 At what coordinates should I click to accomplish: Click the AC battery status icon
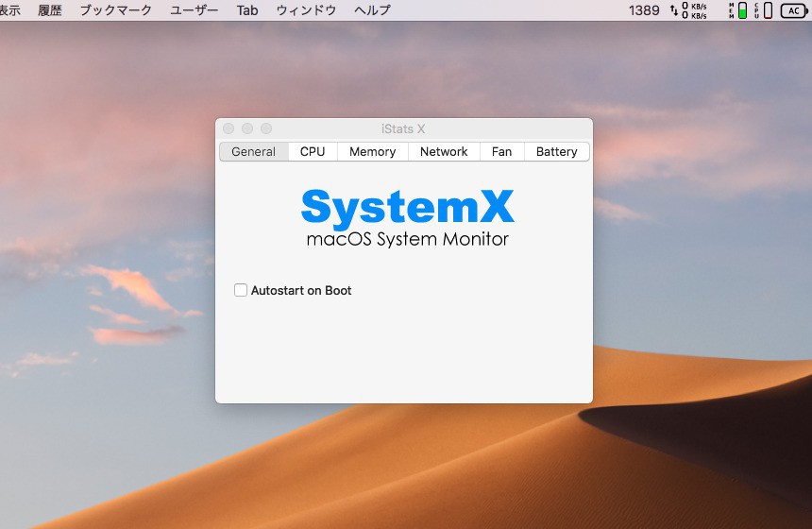pyautogui.click(x=794, y=10)
